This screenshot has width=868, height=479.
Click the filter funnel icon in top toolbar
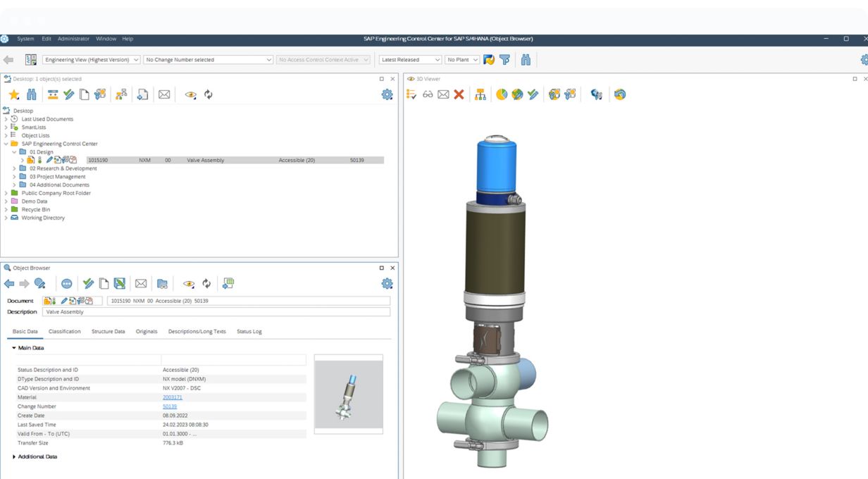pos(505,60)
